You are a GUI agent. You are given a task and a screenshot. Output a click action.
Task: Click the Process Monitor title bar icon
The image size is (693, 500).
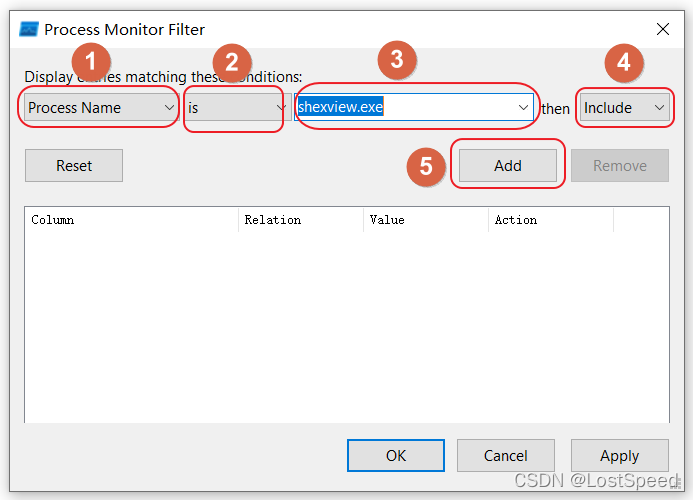(x=29, y=29)
